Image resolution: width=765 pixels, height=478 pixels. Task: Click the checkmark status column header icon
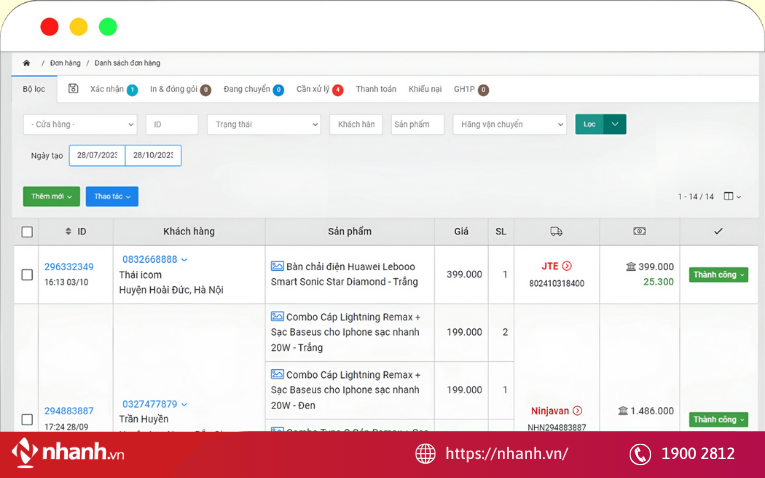[x=718, y=231]
